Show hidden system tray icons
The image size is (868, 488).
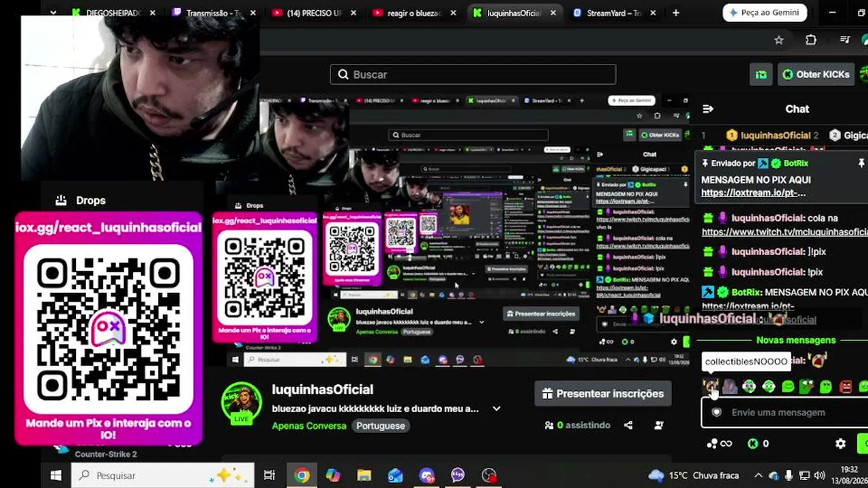[758, 476]
